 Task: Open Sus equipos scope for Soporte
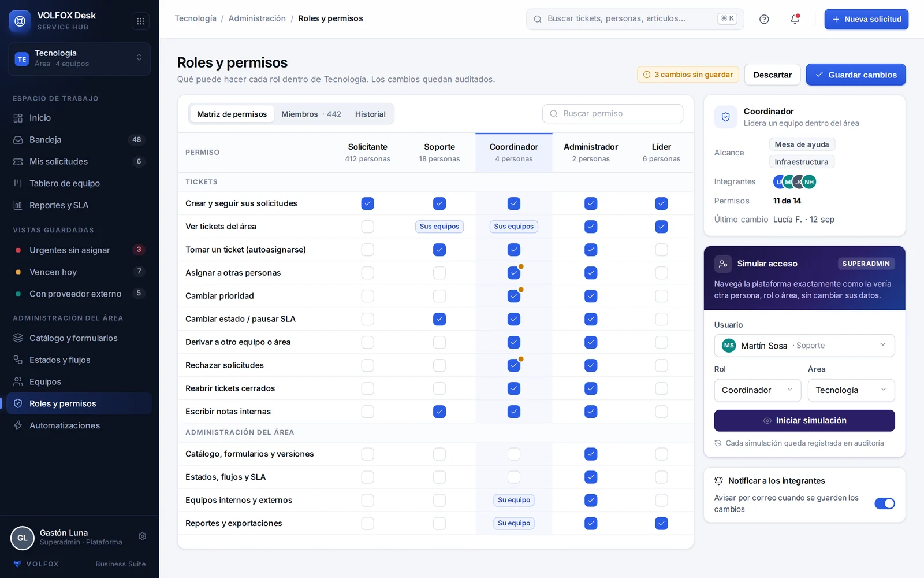tap(439, 227)
